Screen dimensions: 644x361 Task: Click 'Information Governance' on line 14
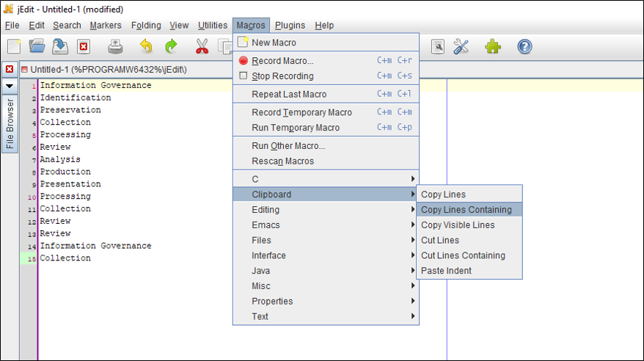(95, 246)
